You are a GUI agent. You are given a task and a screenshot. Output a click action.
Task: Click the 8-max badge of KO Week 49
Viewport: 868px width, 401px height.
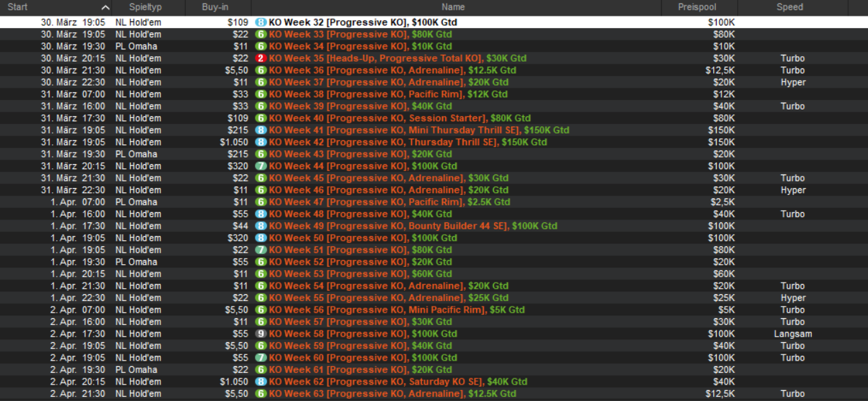tap(260, 226)
